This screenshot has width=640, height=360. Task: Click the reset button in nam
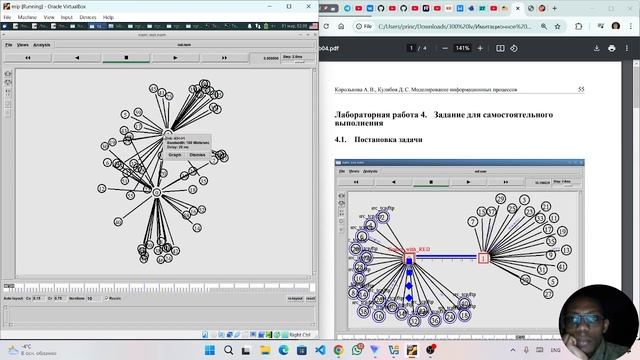click(311, 299)
